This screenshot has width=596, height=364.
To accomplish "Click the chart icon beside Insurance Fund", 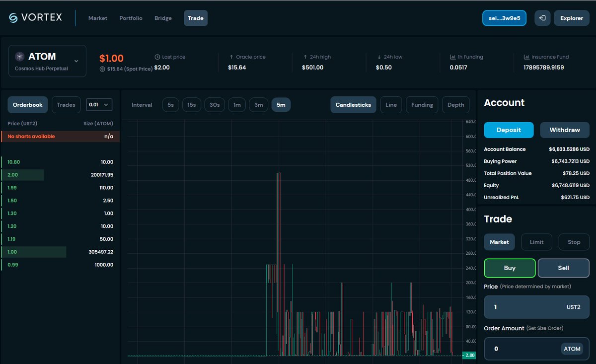I will (527, 57).
